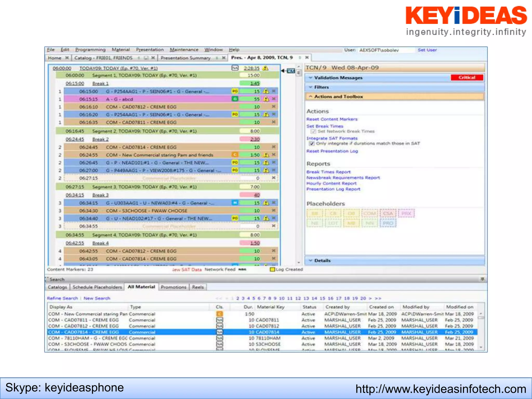532x399 pixels.
Task: Collapse Break 4 group
Action: click(100, 243)
